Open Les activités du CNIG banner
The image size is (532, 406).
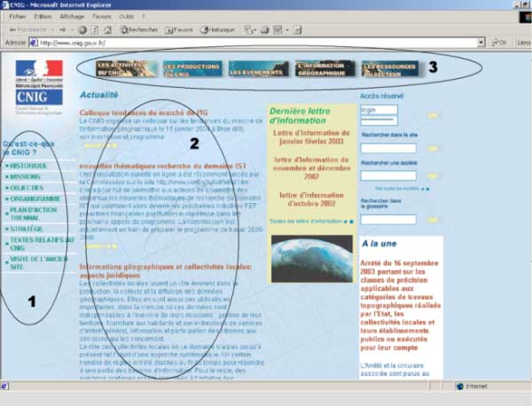coord(126,68)
